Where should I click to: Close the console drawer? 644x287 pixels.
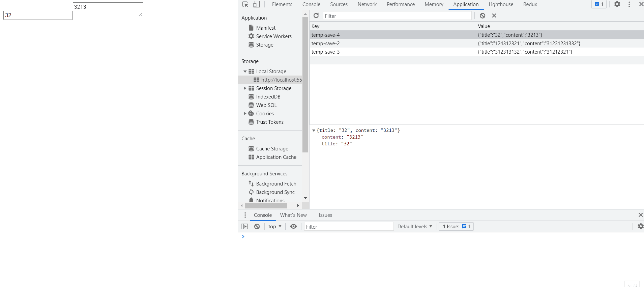point(641,215)
